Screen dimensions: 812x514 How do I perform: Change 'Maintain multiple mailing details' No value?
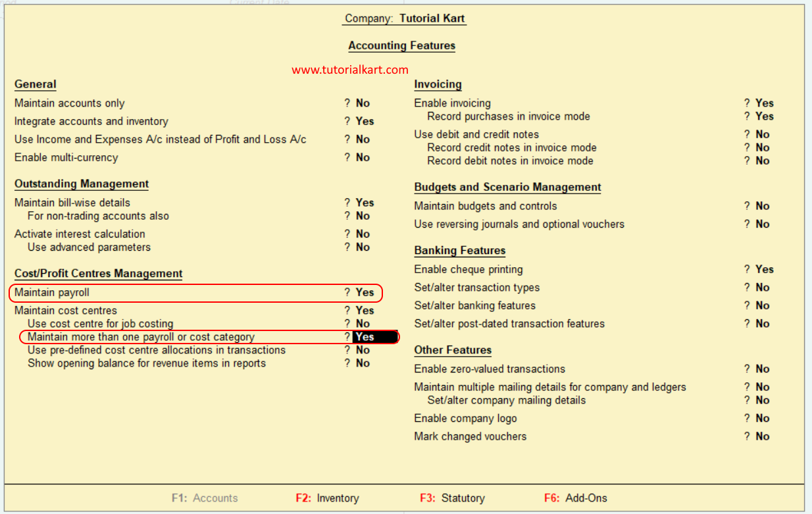pos(763,387)
